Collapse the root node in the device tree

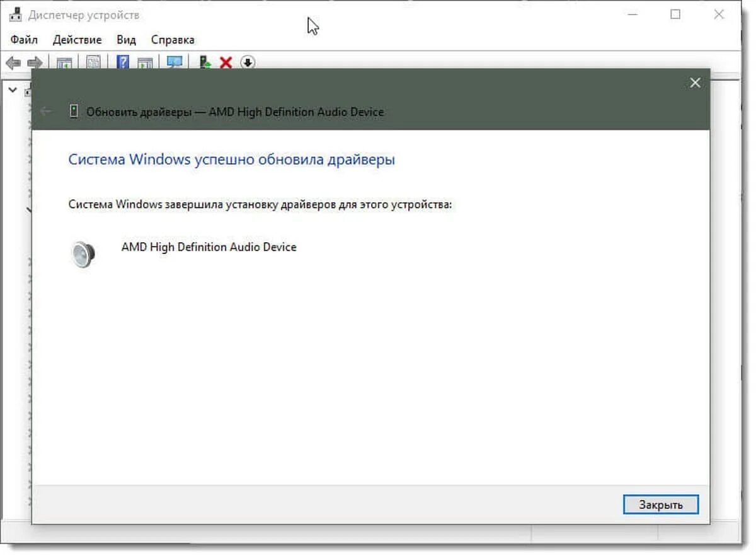13,90
